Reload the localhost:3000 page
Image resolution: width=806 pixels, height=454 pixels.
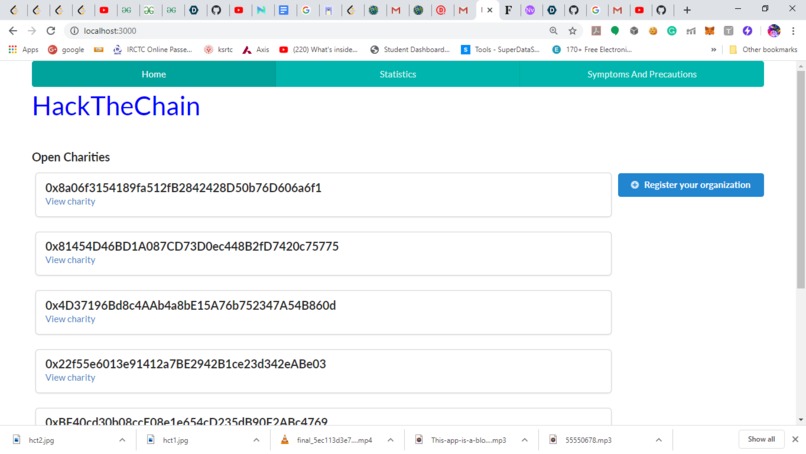point(51,31)
